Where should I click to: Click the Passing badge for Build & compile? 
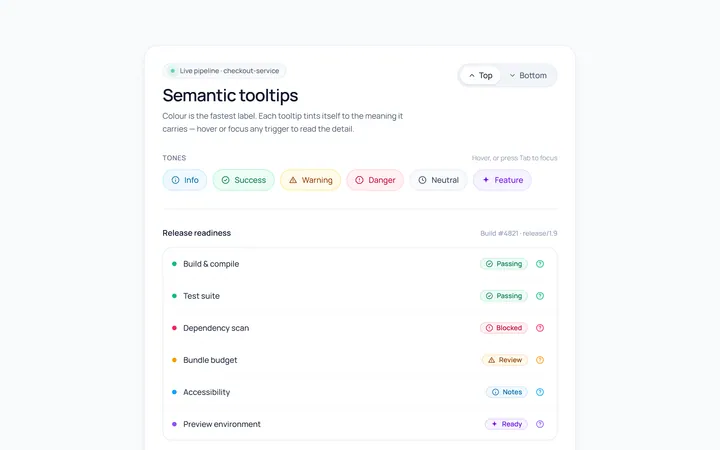click(504, 264)
